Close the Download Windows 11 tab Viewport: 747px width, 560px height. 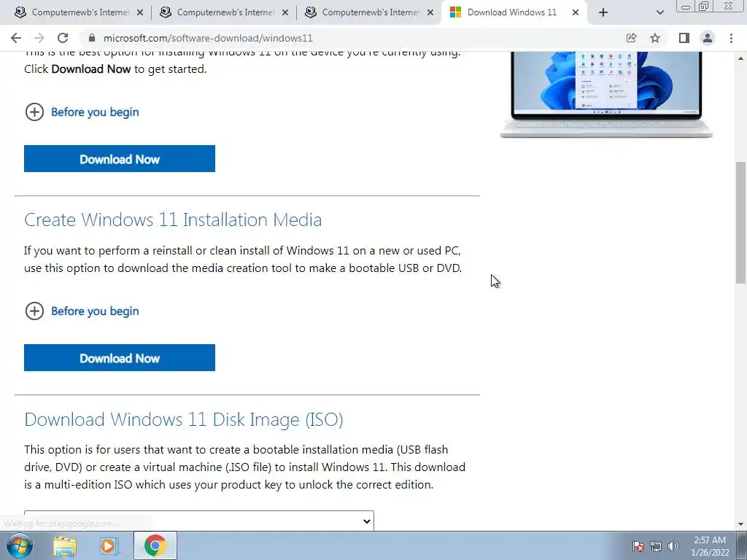tap(576, 13)
